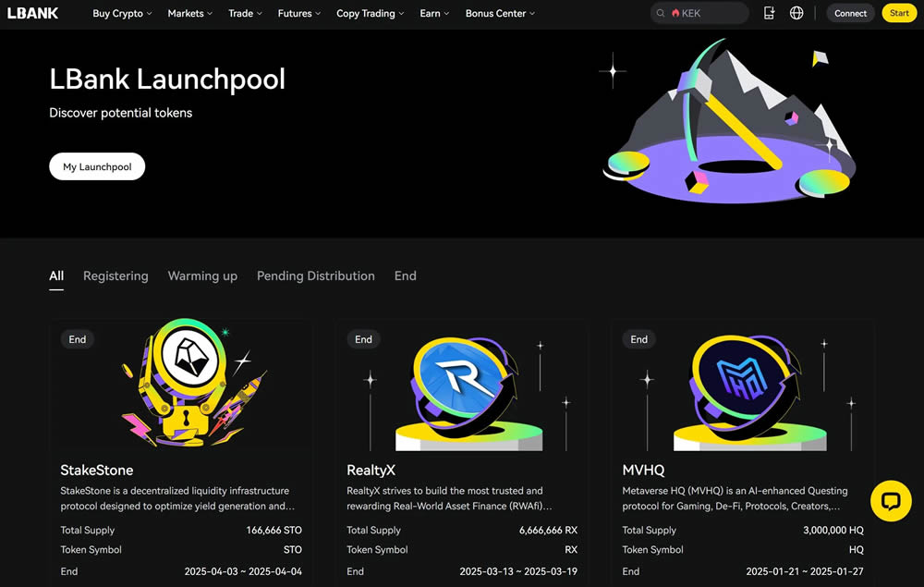Viewport: 924px width, 587px height.
Task: Expand the Futures dropdown menu
Action: (299, 14)
